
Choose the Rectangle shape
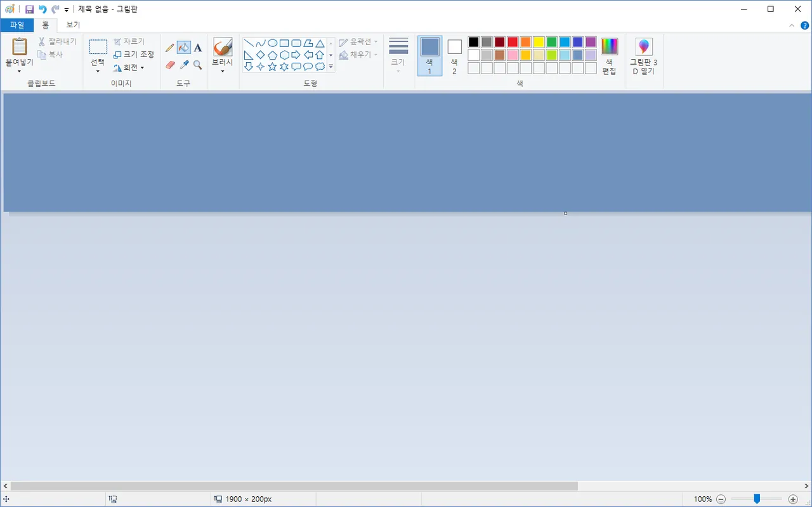coord(284,43)
